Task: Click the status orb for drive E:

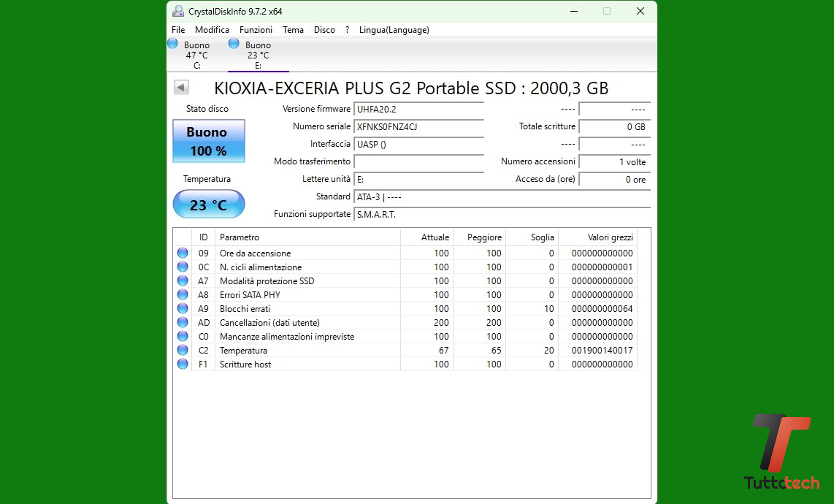Action: click(x=234, y=44)
